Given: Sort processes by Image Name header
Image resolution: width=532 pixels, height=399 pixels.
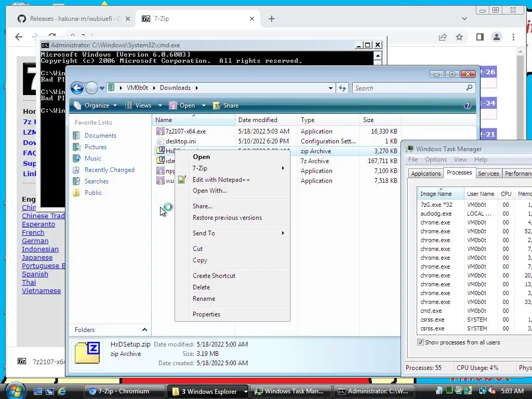Looking at the screenshot, I should point(441,194).
